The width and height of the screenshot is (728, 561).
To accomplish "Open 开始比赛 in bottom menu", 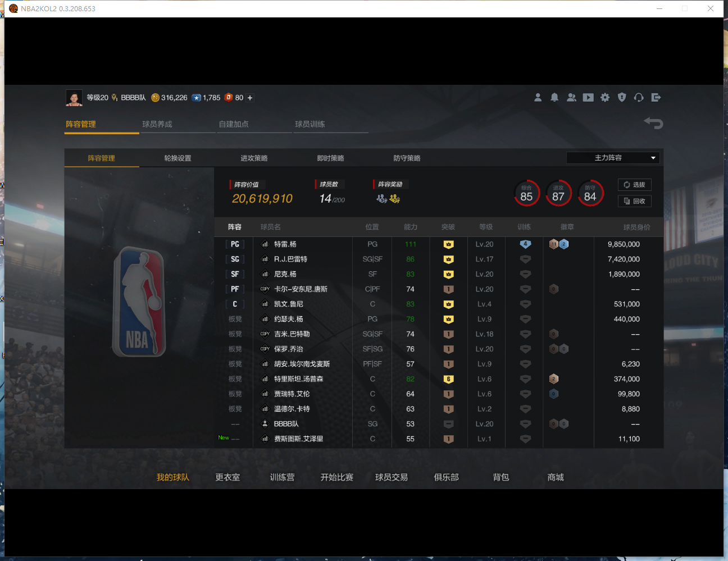I will tap(337, 477).
